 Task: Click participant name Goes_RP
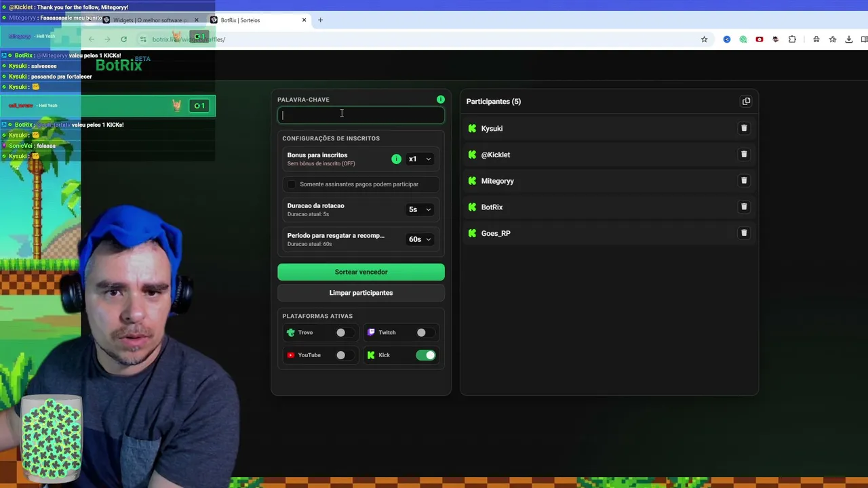click(495, 233)
